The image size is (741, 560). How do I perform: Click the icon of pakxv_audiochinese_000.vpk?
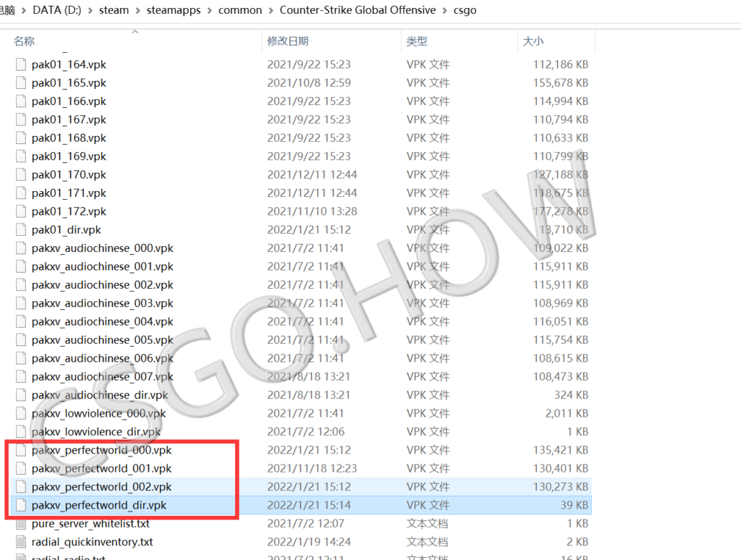click(21, 248)
